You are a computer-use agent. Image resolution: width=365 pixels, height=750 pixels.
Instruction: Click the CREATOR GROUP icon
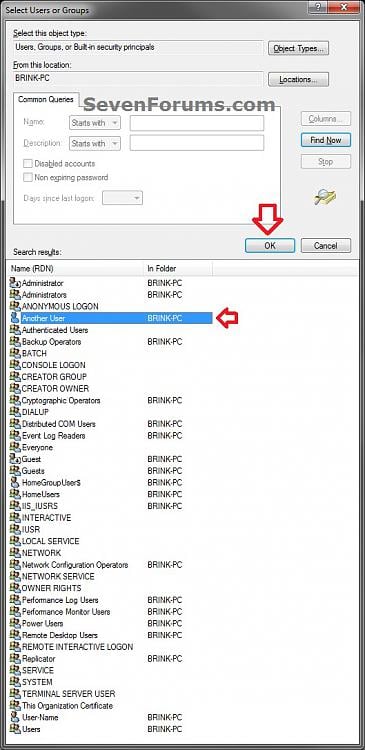pyautogui.click(x=15, y=376)
